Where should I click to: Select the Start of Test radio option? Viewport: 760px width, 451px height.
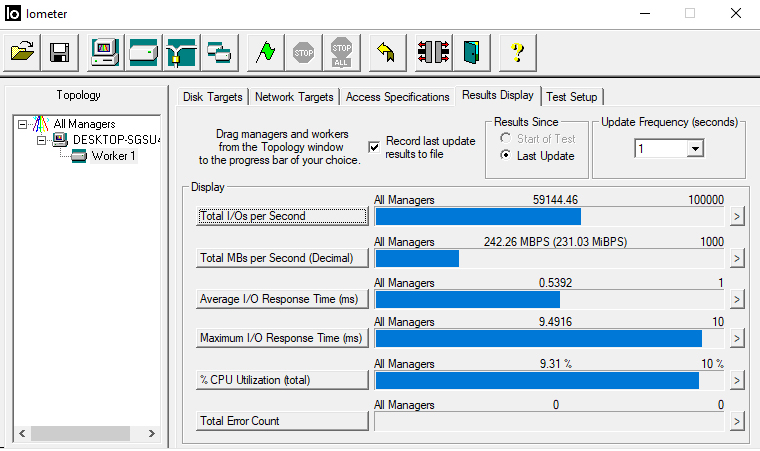pos(506,138)
